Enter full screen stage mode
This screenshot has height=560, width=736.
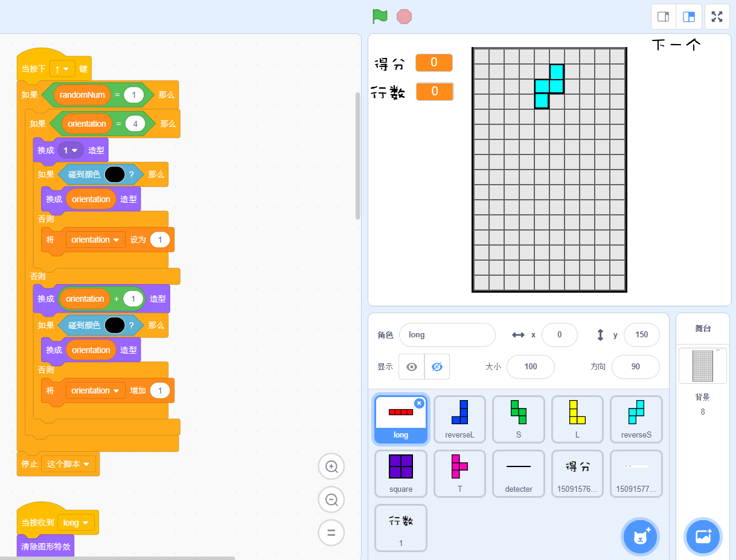click(x=717, y=16)
